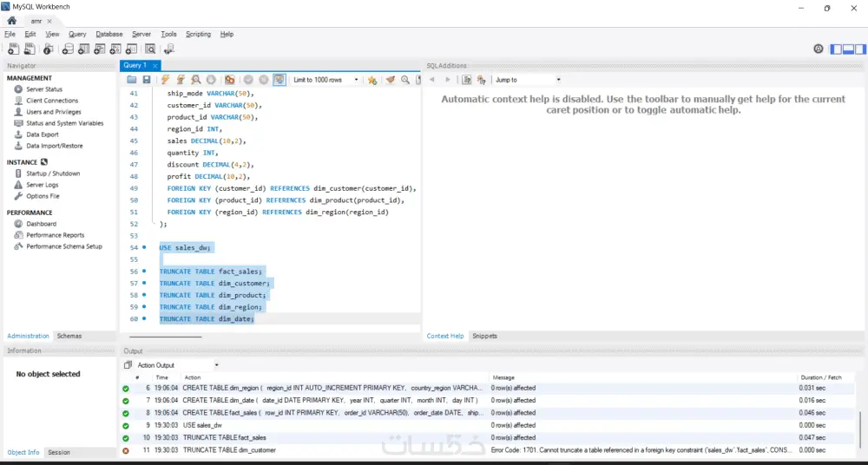
Task: Click the create new table icon
Action: point(83,49)
